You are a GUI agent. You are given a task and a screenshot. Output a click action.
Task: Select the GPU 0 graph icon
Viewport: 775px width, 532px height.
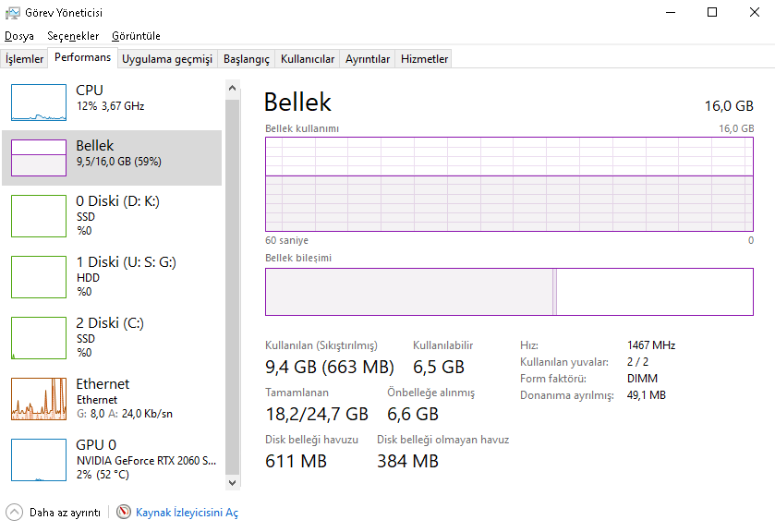[39, 459]
